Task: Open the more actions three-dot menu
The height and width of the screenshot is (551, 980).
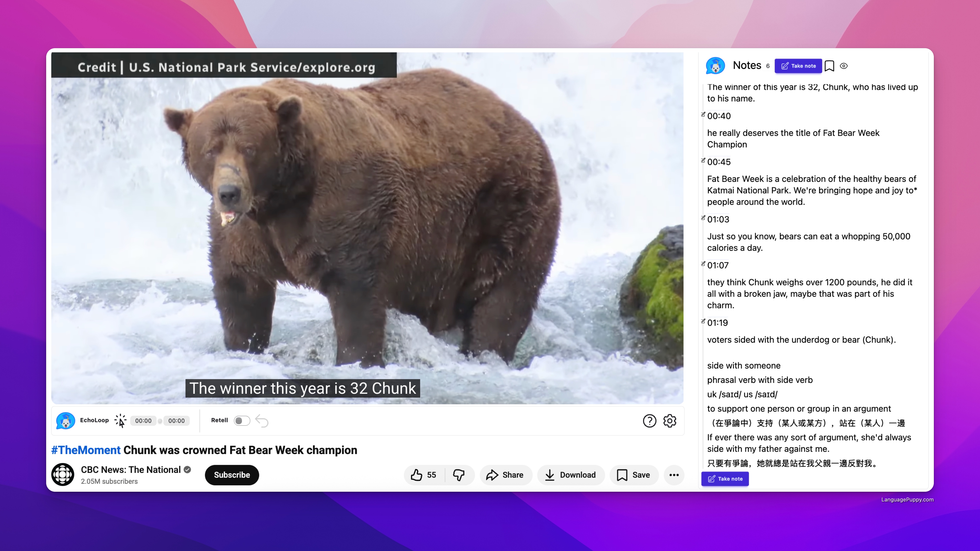Action: pyautogui.click(x=674, y=474)
